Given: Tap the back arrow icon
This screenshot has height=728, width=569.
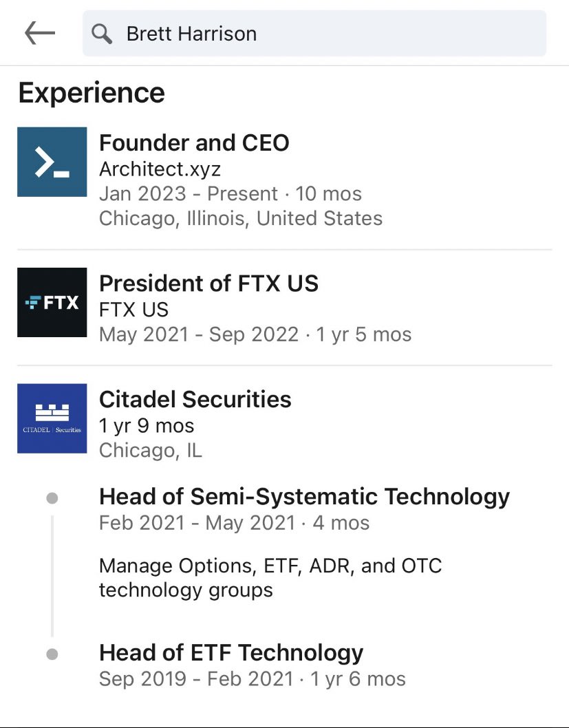Looking at the screenshot, I should click(x=39, y=33).
